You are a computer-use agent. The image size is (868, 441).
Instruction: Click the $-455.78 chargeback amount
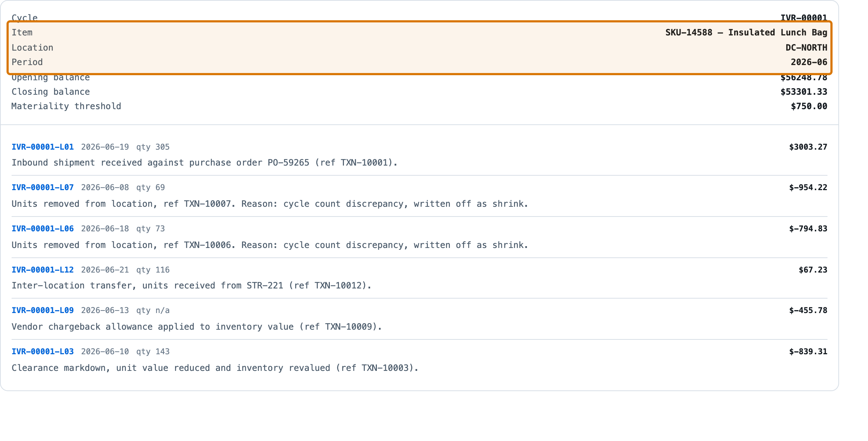pos(808,311)
